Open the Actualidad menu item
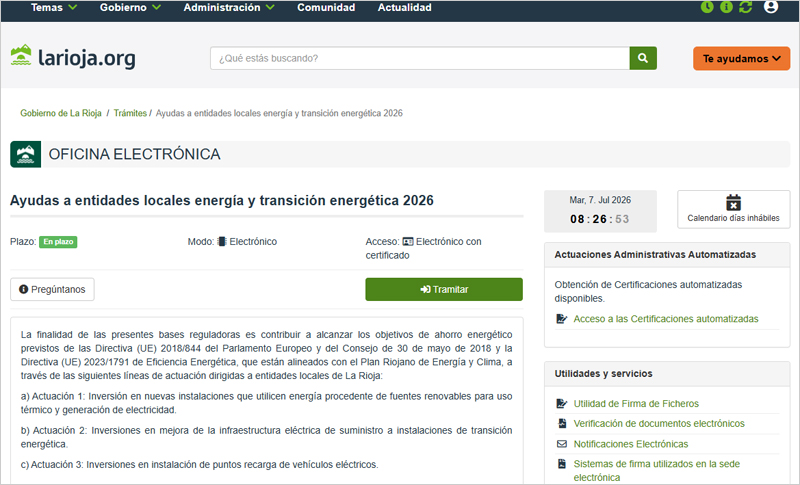 click(405, 8)
